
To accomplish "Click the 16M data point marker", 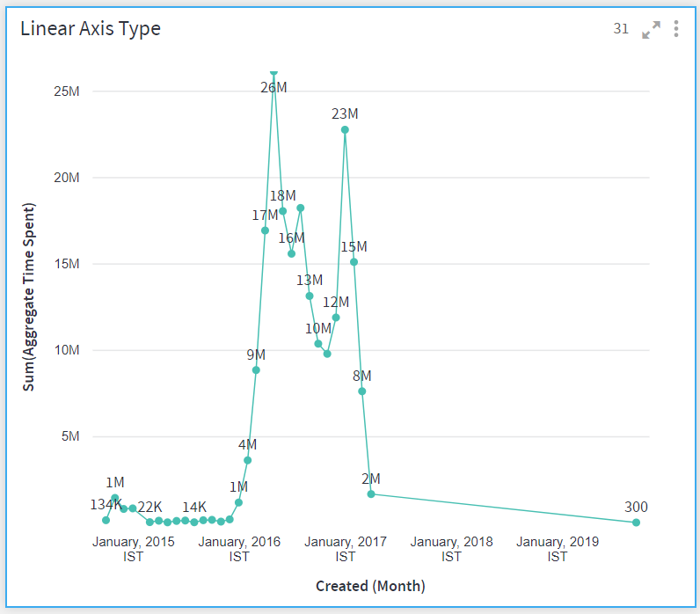I will [291, 253].
